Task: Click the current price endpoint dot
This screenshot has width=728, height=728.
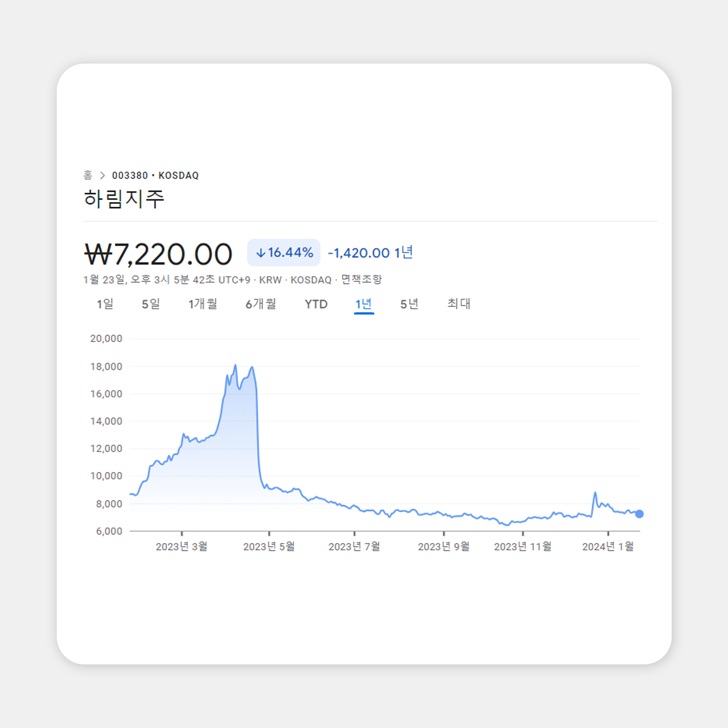Action: click(x=639, y=514)
